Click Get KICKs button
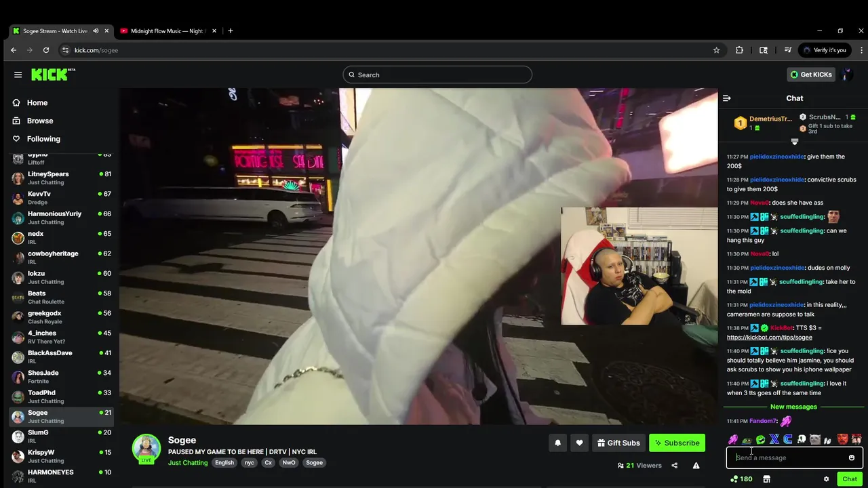The image size is (868, 488). 811,75
